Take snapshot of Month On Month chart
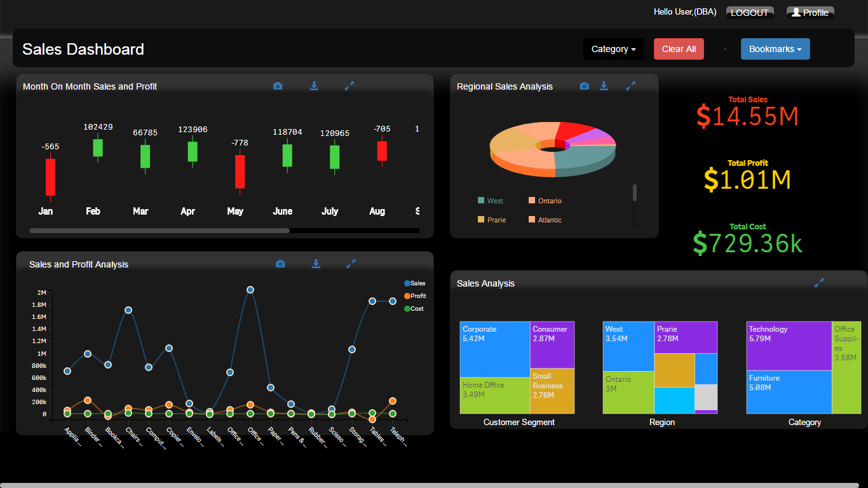 (x=278, y=86)
